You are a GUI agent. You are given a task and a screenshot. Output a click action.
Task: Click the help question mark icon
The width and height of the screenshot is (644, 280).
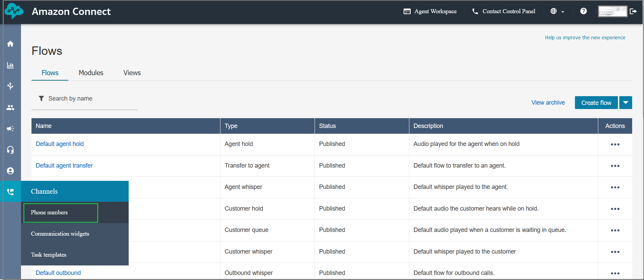(x=583, y=11)
